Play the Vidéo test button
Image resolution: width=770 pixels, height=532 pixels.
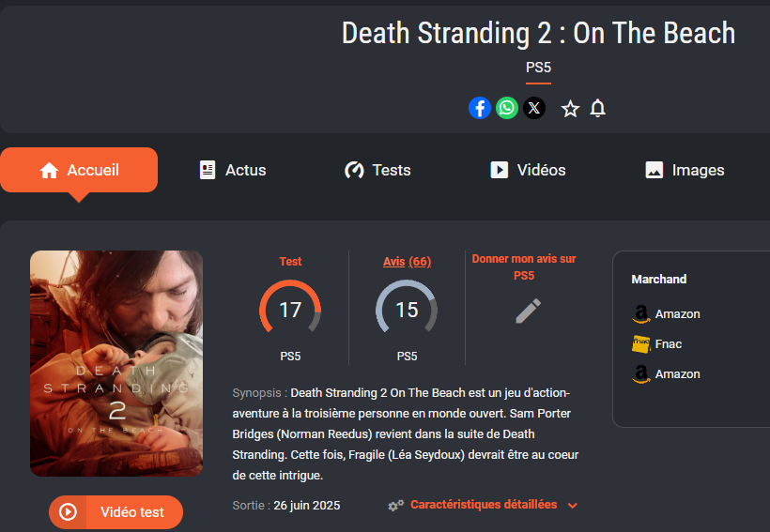(x=115, y=512)
